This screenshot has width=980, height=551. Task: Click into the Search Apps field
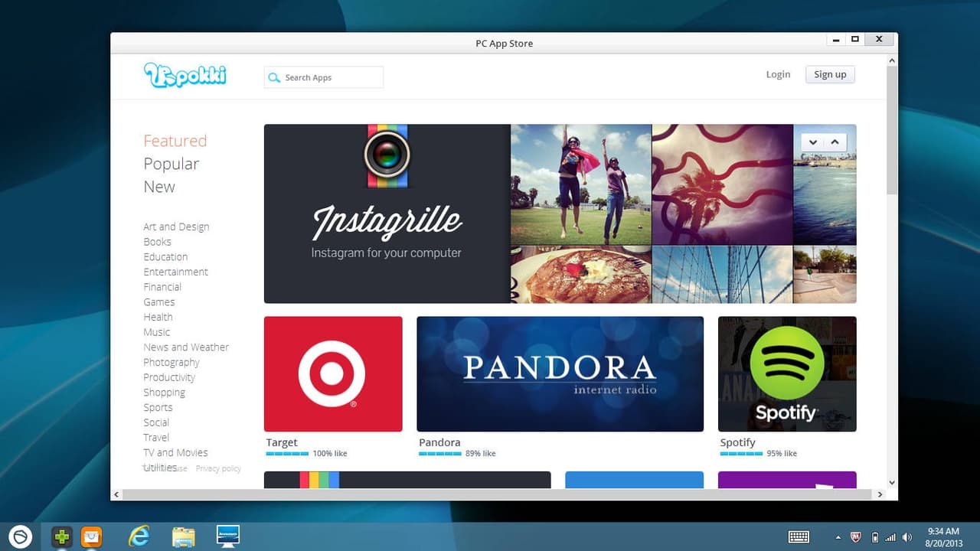click(329, 77)
